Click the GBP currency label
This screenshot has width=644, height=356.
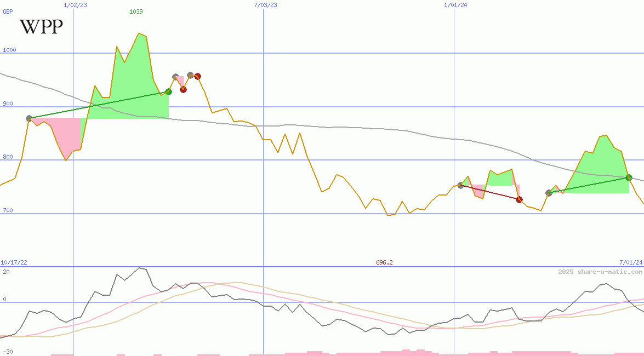coord(8,12)
